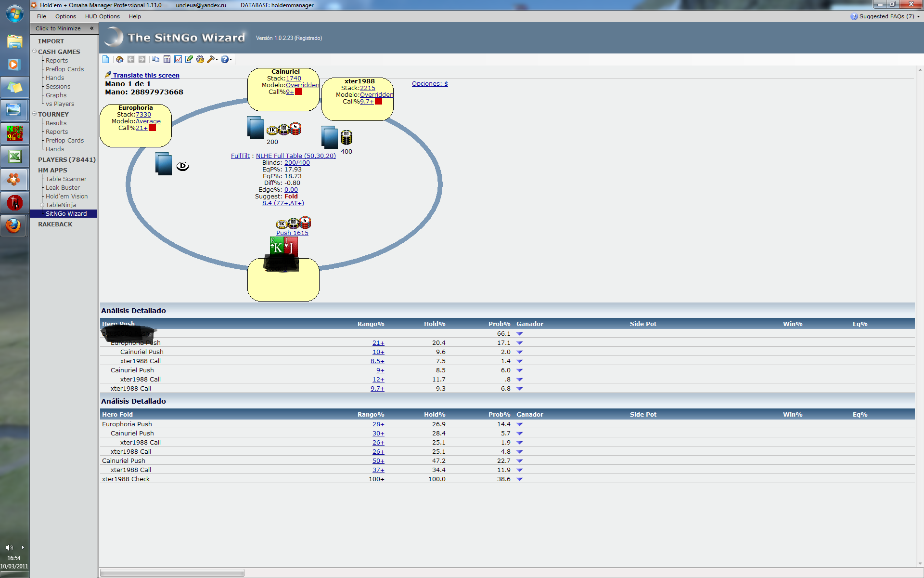Click the PLAYERS (78441) section

[67, 159]
